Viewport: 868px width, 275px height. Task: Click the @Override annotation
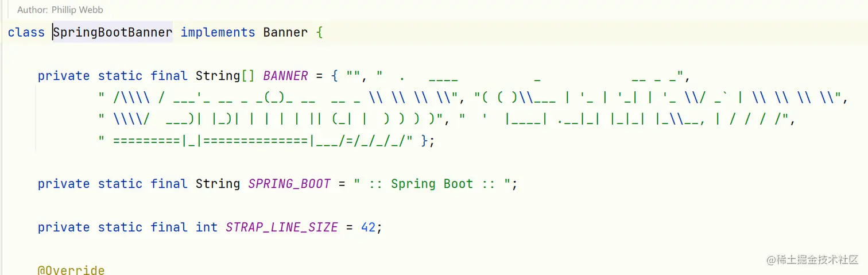pyautogui.click(x=71, y=270)
